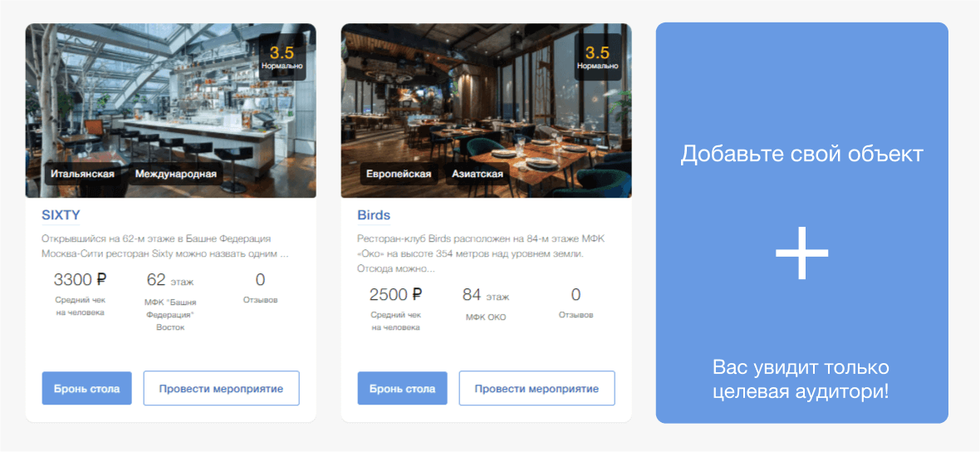Click Провести мероприятие for SIXTY
This screenshot has height=452, width=980.
(x=221, y=388)
